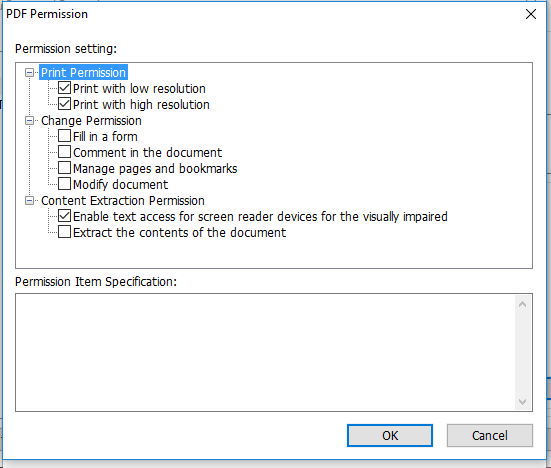Enable Comment in the document checkbox
Viewport: 551px width, 468px height.
tap(64, 152)
